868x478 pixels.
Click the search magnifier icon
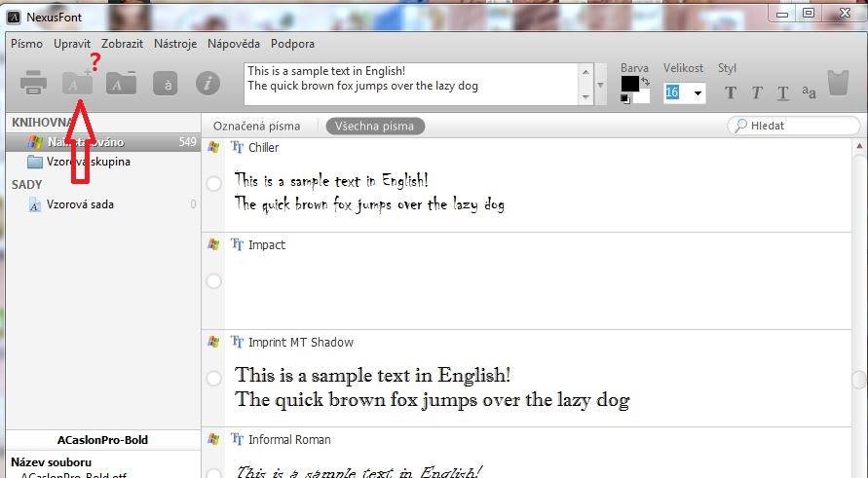pyautogui.click(x=740, y=126)
